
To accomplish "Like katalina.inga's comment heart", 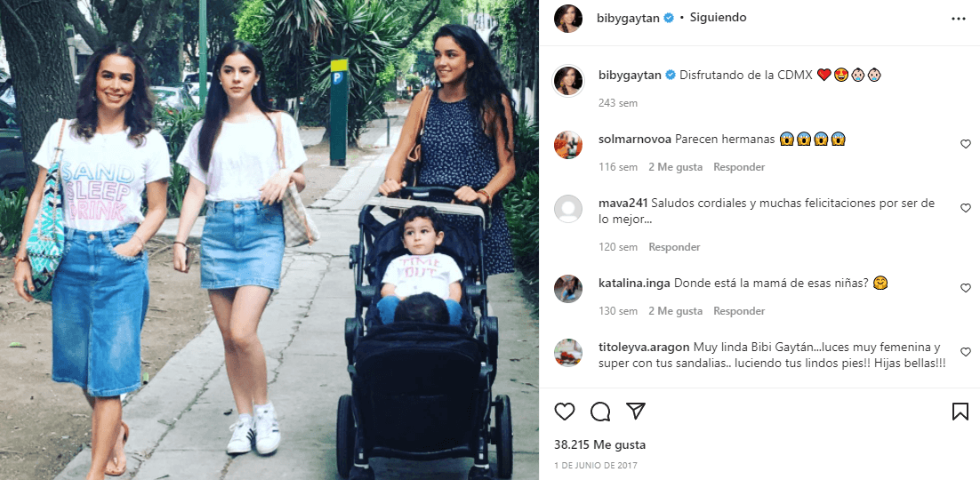I will pos(966,288).
